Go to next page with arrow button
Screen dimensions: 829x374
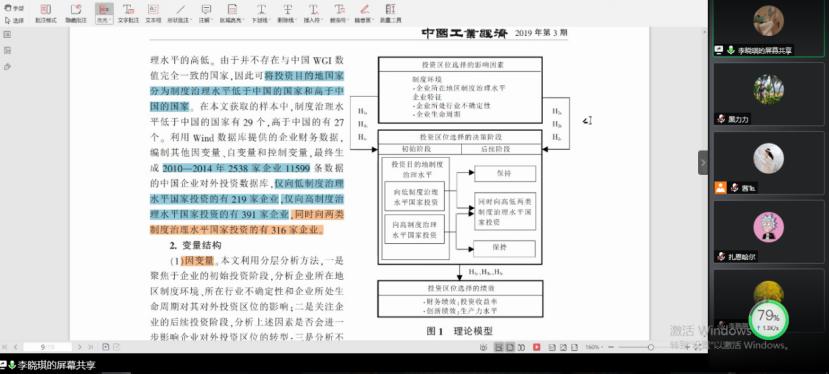point(80,347)
